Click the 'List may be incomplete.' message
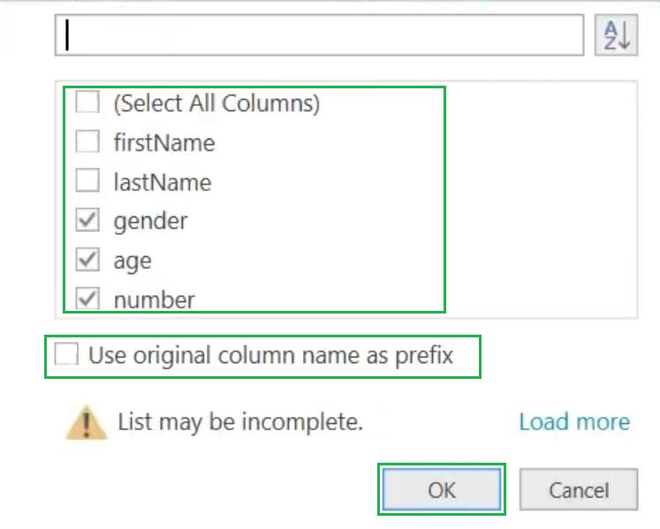660x529 pixels. tap(240, 422)
